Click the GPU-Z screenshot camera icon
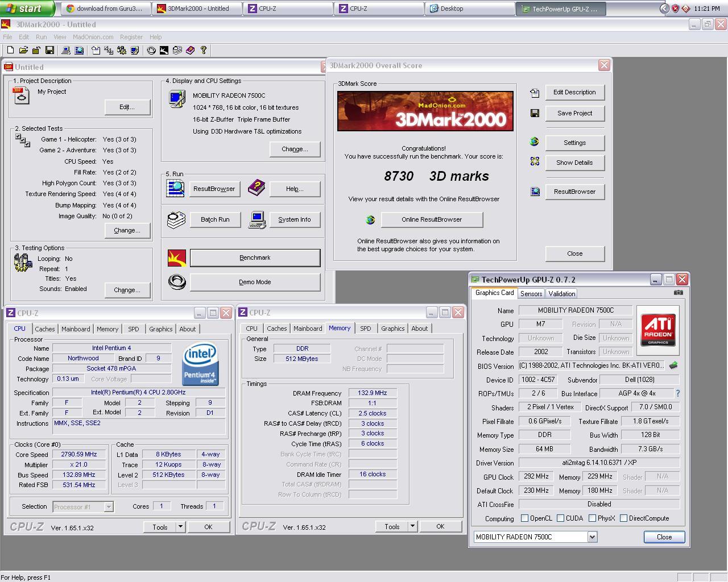728x582 pixels. (x=678, y=293)
